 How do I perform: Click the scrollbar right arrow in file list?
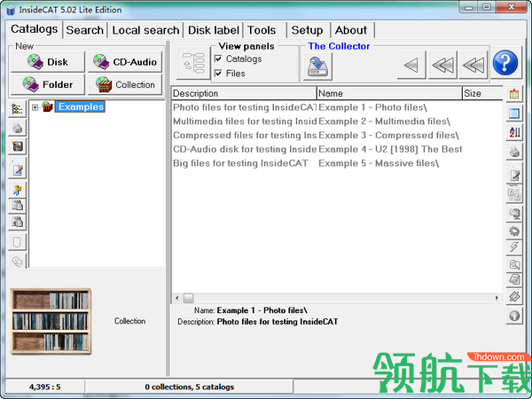click(x=497, y=298)
